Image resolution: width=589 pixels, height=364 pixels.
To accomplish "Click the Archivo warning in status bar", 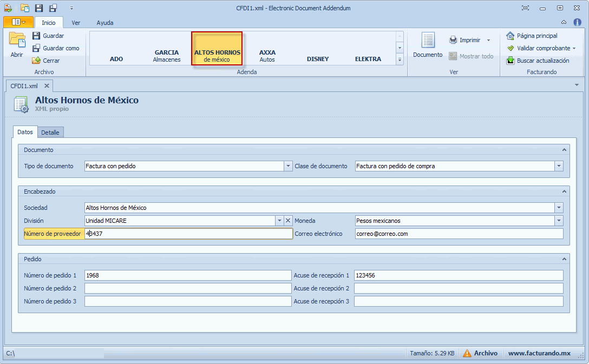I will point(480,353).
